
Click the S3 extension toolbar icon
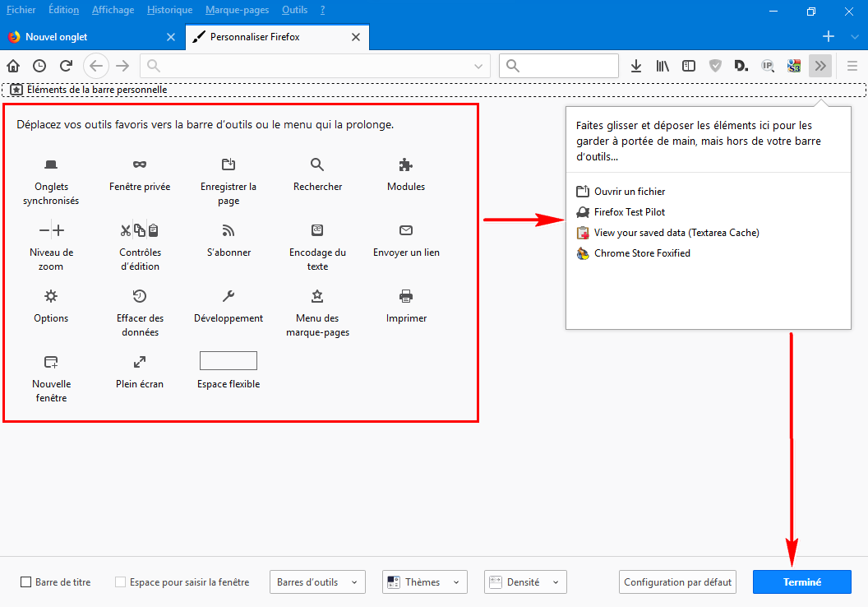[794, 66]
